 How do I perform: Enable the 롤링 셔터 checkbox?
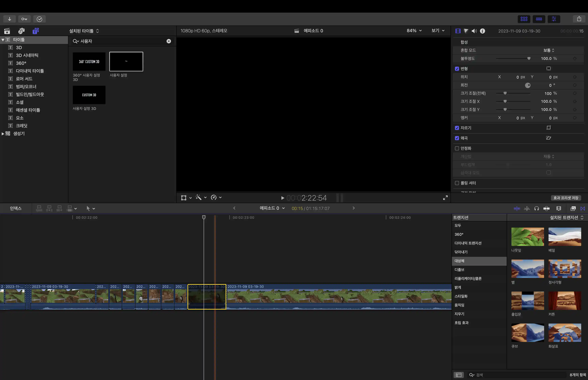coord(457,183)
